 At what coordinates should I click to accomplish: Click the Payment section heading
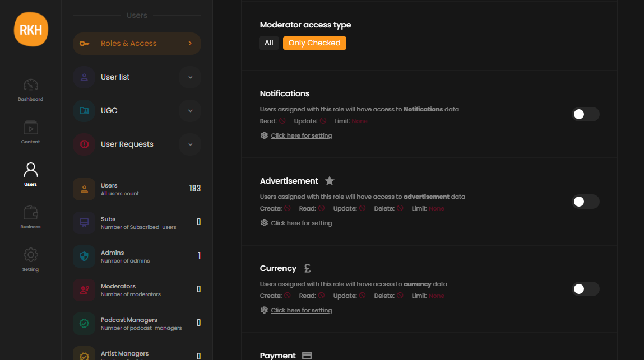277,356
